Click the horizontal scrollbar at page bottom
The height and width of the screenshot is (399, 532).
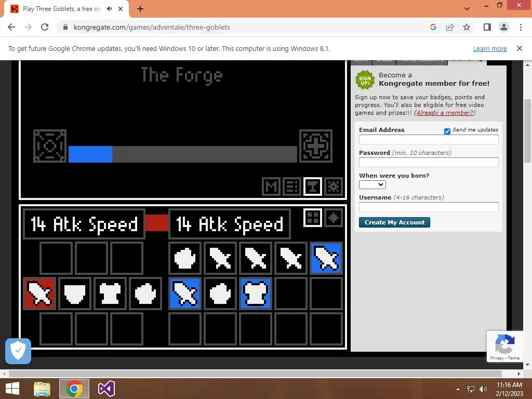[255, 374]
